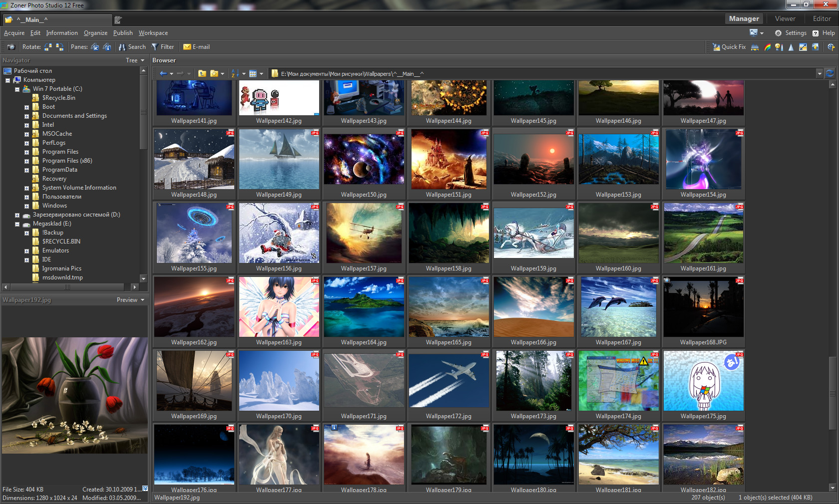Click the sort A-Z icon

(x=234, y=73)
